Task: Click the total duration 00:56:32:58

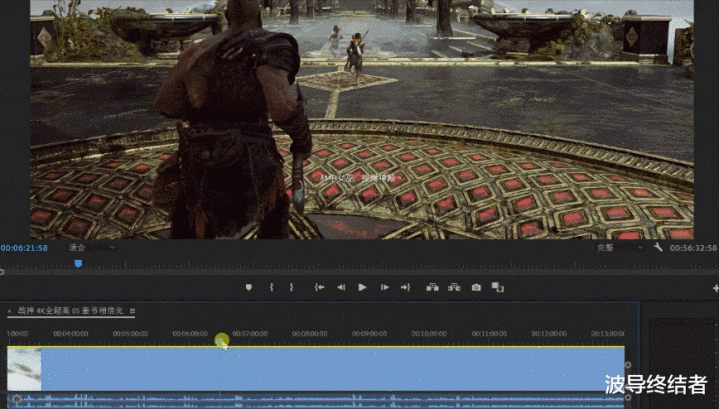Action: click(x=693, y=248)
